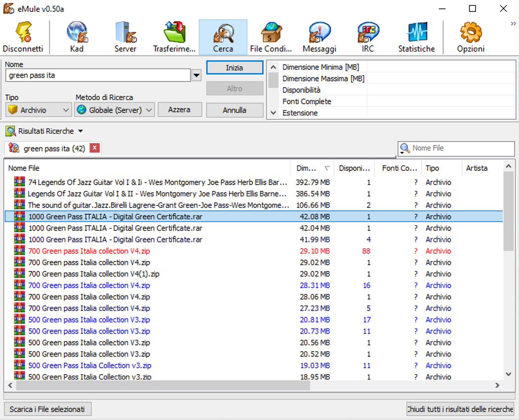Click the Disconnetti toolbar icon
Screen dimensions: 519x420
tap(23, 37)
